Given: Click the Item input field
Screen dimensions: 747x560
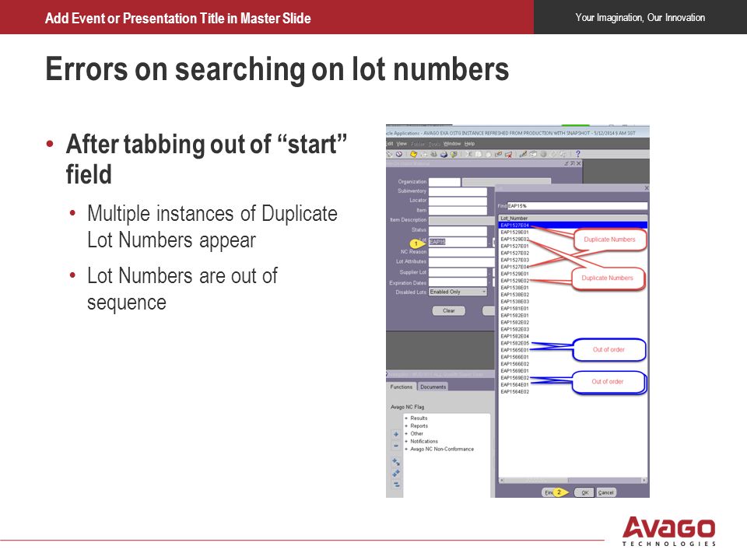Looking at the screenshot, I should click(458, 211).
